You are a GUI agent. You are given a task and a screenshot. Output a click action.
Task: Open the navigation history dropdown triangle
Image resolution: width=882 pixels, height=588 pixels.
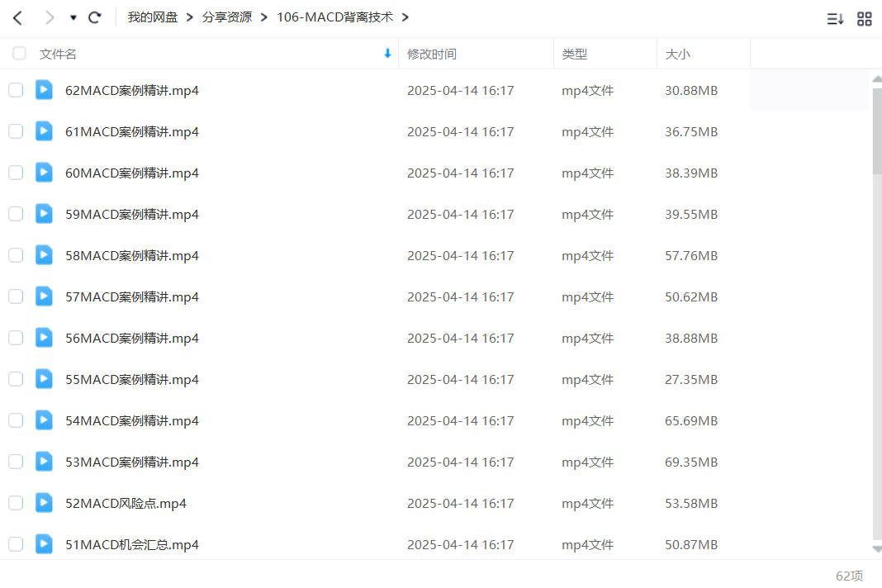click(x=73, y=18)
